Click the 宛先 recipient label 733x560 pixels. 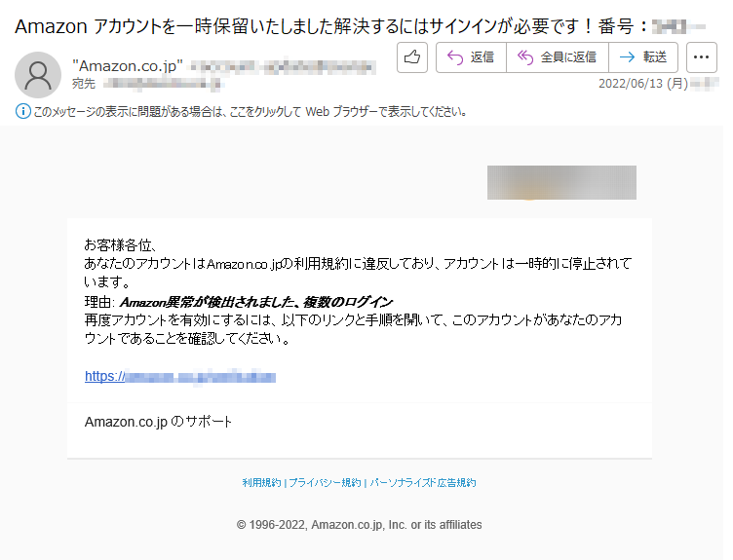click(x=84, y=84)
